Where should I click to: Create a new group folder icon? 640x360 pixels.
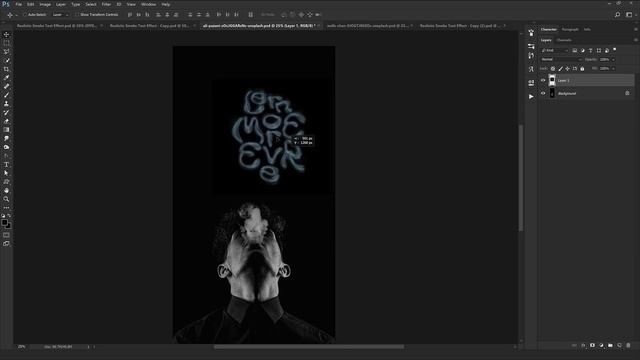tap(610, 345)
